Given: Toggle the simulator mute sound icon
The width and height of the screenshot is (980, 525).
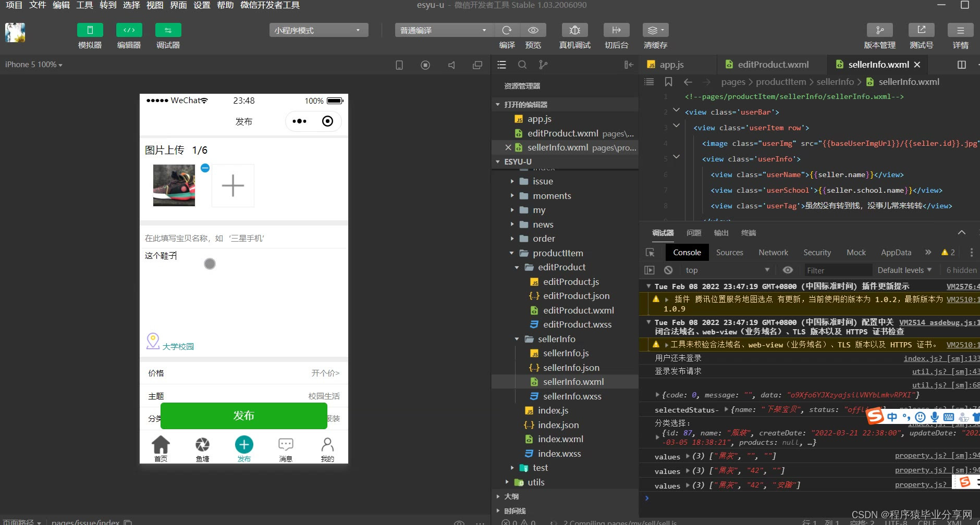Looking at the screenshot, I should pos(451,65).
